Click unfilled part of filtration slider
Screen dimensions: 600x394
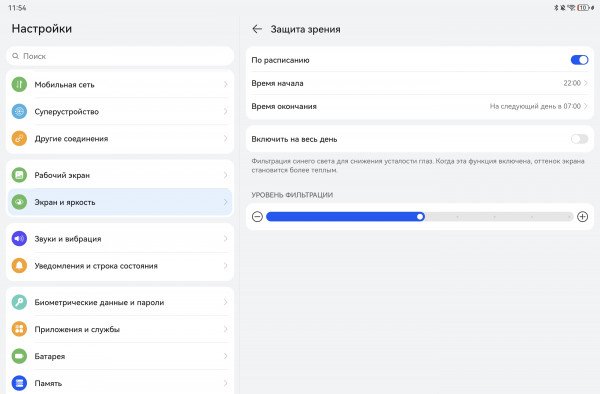coord(499,217)
